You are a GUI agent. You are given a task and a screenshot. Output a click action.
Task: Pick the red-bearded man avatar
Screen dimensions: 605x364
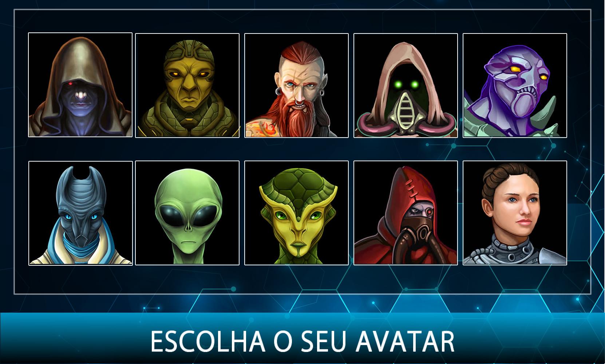(x=296, y=86)
